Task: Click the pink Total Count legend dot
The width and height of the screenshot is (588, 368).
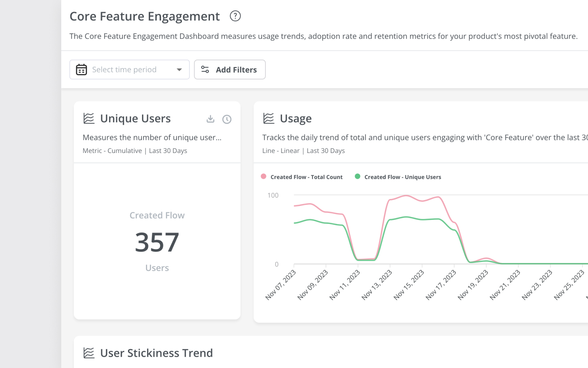Action: [263, 177]
